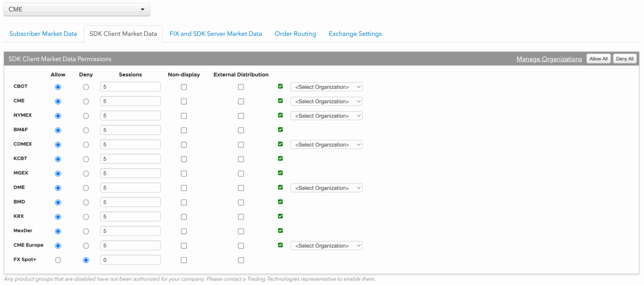
Task: Open Select Organization dropdown for CME row
Action: (326, 101)
